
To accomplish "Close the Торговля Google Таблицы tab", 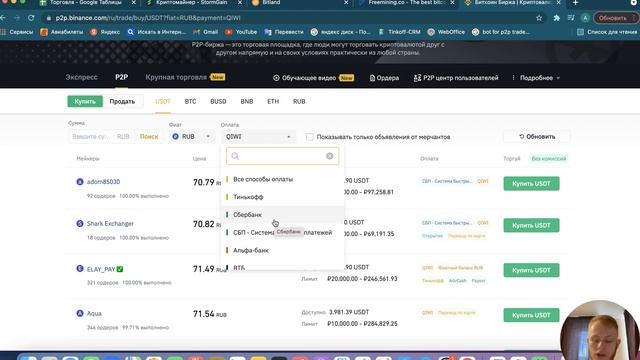I will 133,3.
